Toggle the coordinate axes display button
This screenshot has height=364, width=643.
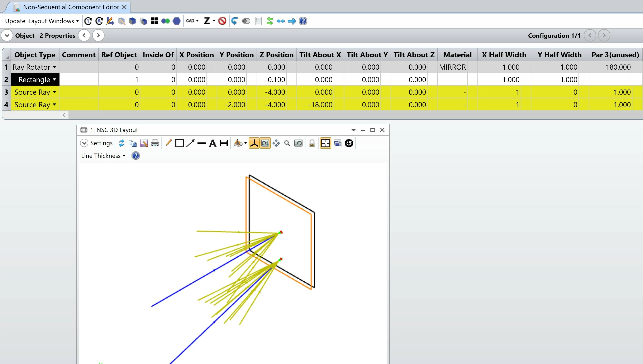(254, 143)
